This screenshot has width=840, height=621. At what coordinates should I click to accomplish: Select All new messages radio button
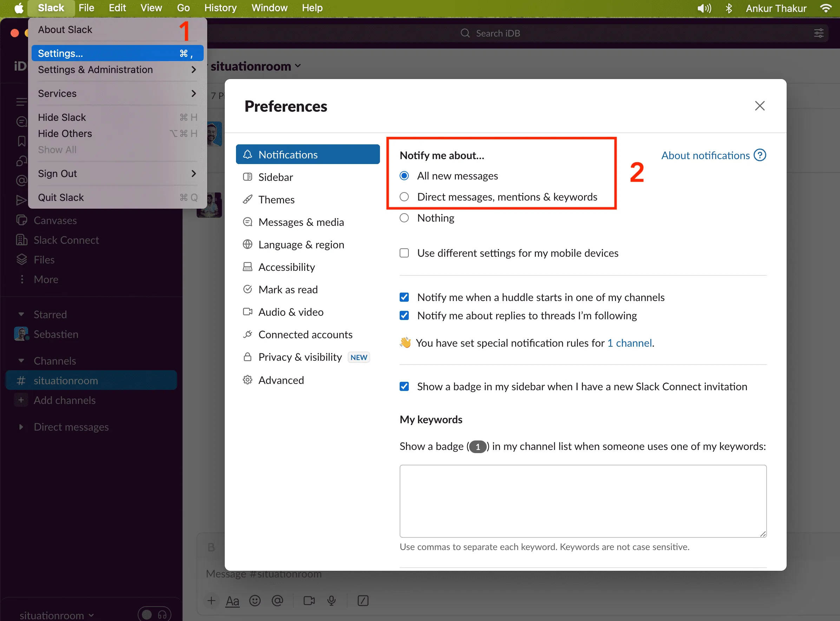404,176
